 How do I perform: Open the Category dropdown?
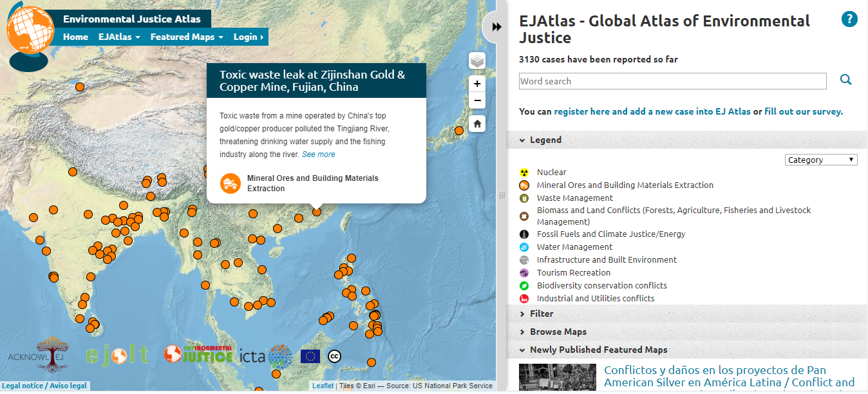[821, 160]
